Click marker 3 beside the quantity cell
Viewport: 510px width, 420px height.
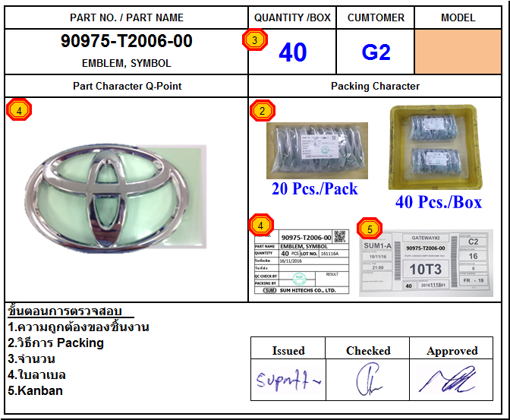255,39
